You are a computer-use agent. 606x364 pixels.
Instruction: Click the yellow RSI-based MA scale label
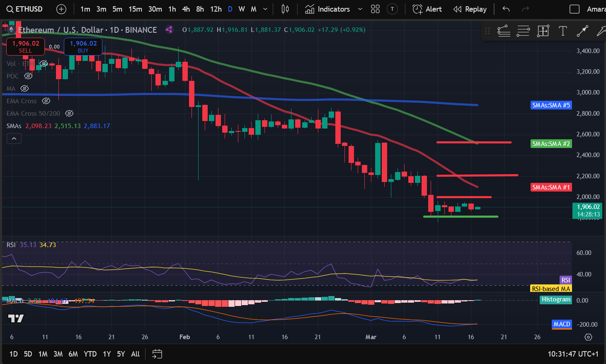point(551,289)
